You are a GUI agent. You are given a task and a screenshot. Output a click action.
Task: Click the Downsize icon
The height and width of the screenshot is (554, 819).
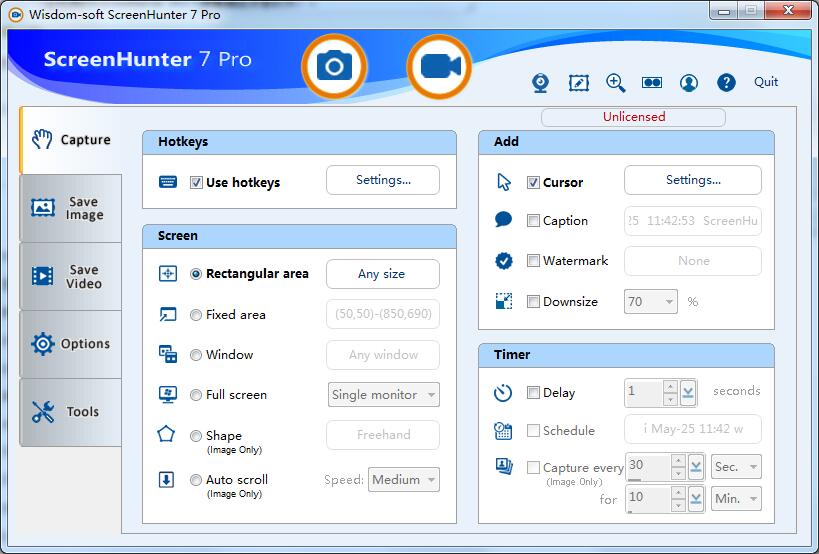pyautogui.click(x=504, y=301)
